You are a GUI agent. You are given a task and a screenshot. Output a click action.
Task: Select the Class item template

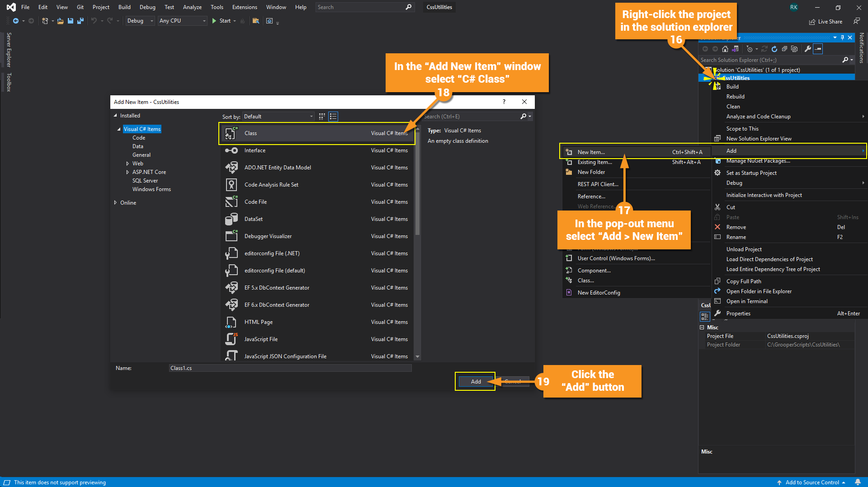[316, 133]
